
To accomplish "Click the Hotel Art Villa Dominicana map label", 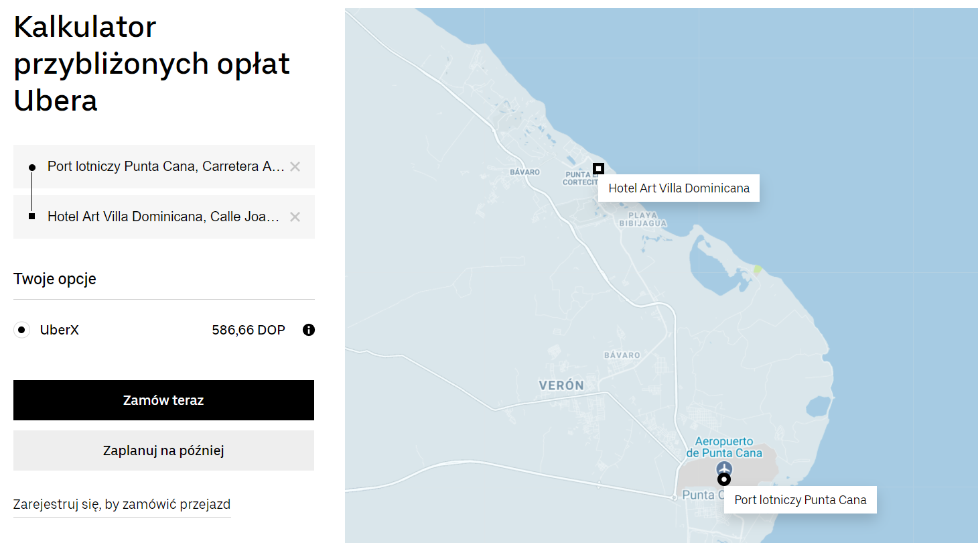I will pos(679,188).
